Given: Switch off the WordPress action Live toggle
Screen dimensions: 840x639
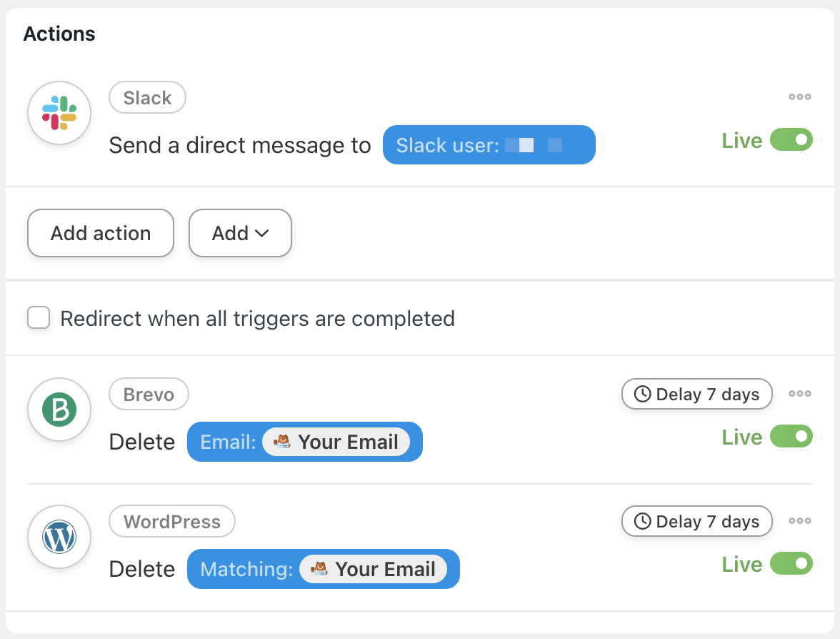Looking at the screenshot, I should click(x=791, y=563).
